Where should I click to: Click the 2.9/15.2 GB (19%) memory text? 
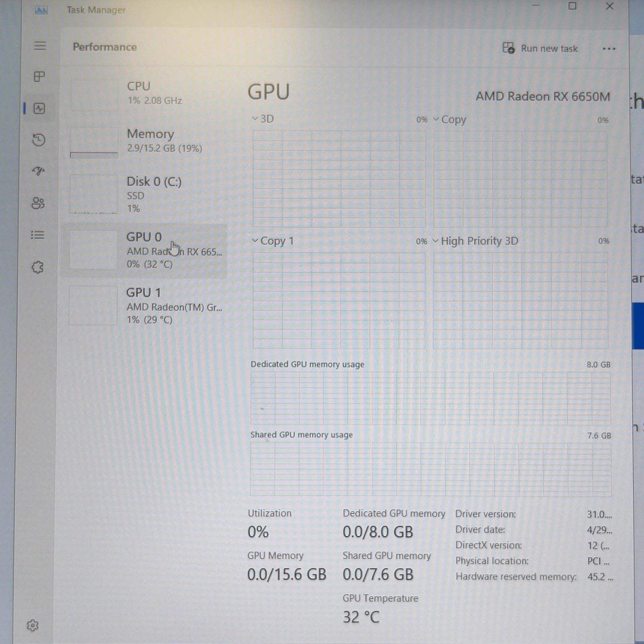pos(164,149)
